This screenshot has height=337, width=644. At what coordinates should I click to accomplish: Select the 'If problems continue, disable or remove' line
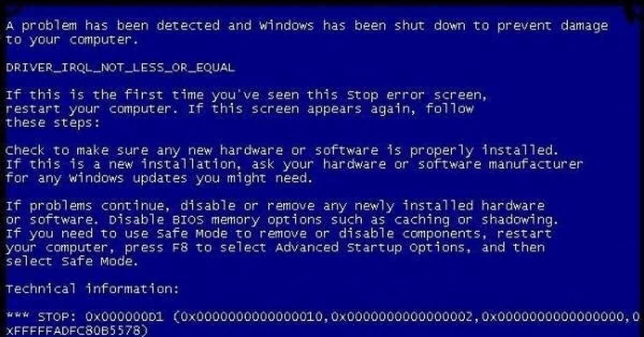pos(275,206)
